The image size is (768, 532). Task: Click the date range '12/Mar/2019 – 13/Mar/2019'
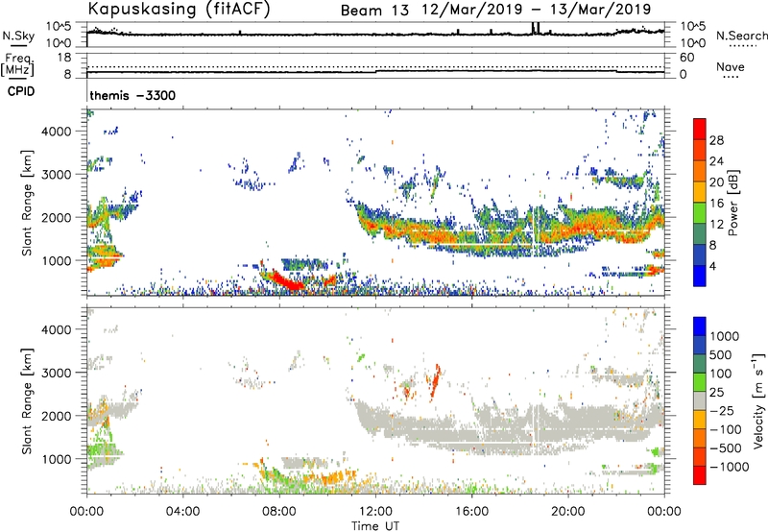[537, 10]
